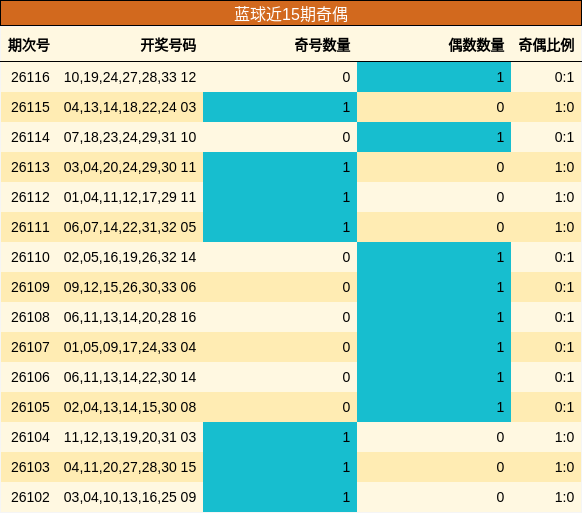Click issue number 26107
This screenshot has height=513, width=582.
pyautogui.click(x=30, y=347)
